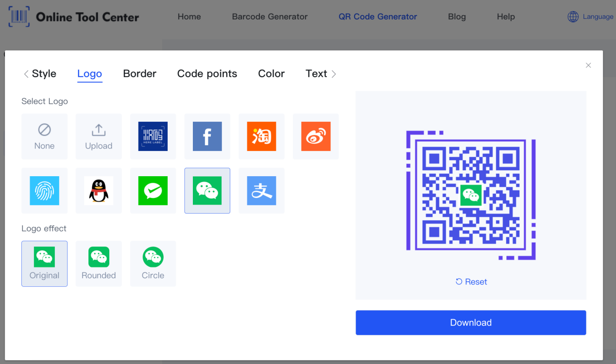Image resolution: width=616 pixels, height=364 pixels.
Task: Apply the Rounded logo effect
Action: 99,264
